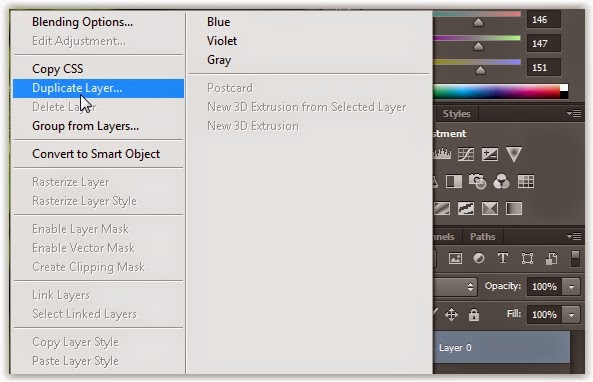Toggle layer filtering on/off switch

pyautogui.click(x=575, y=259)
